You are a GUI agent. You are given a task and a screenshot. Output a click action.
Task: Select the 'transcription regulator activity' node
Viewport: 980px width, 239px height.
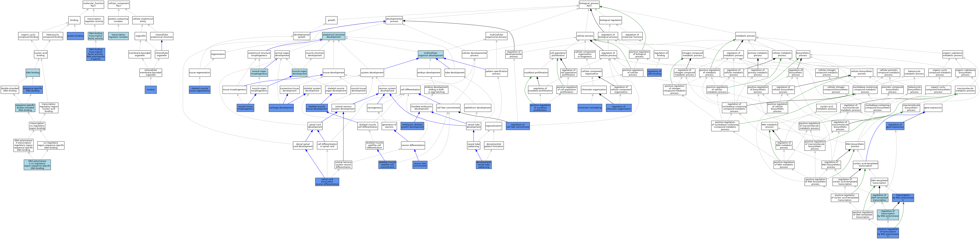pos(94,20)
